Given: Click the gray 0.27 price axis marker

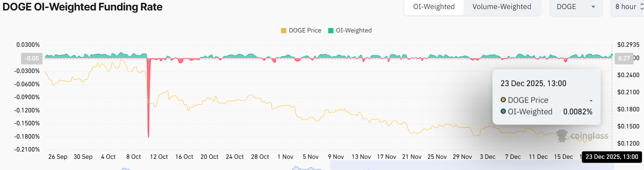Looking at the screenshot, I should pyautogui.click(x=624, y=58).
